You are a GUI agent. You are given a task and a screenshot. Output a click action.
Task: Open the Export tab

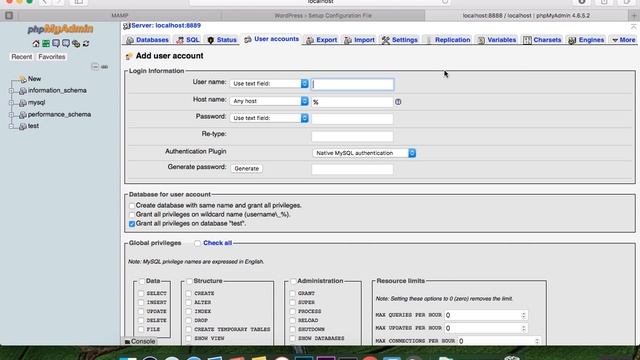point(322,40)
